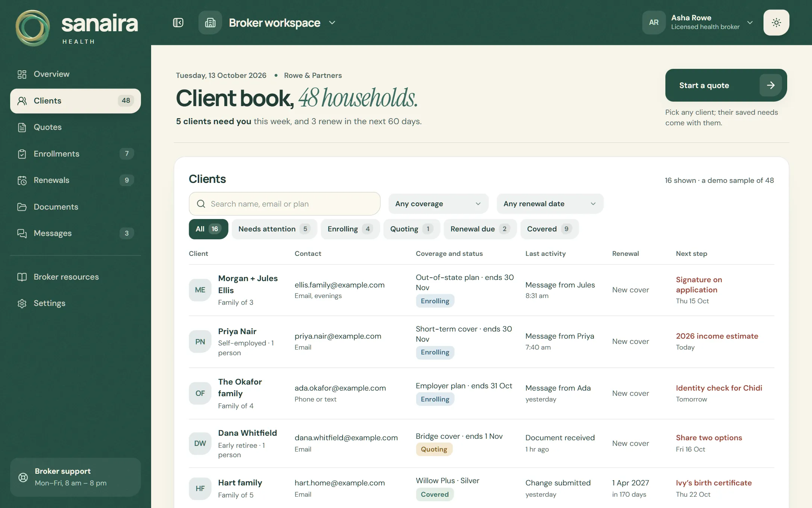Viewport: 812px width, 508px height.
Task: Toggle the light theme sun button
Action: (776, 23)
